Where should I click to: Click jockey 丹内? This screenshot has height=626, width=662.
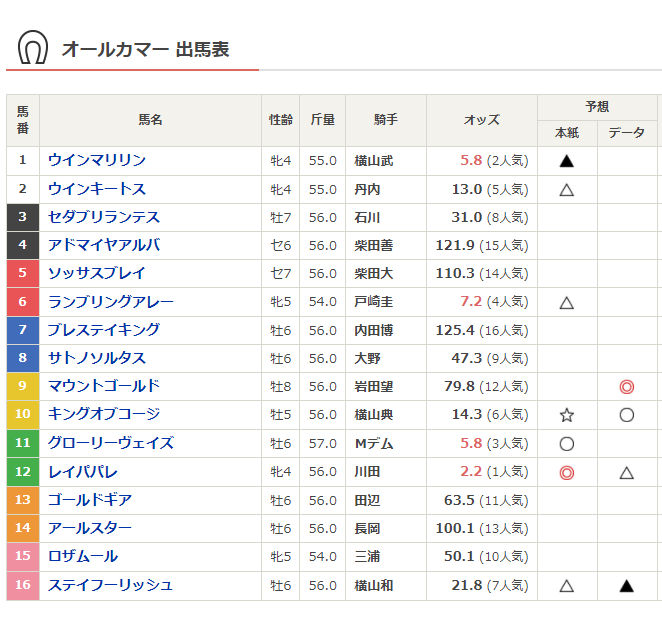(x=367, y=190)
